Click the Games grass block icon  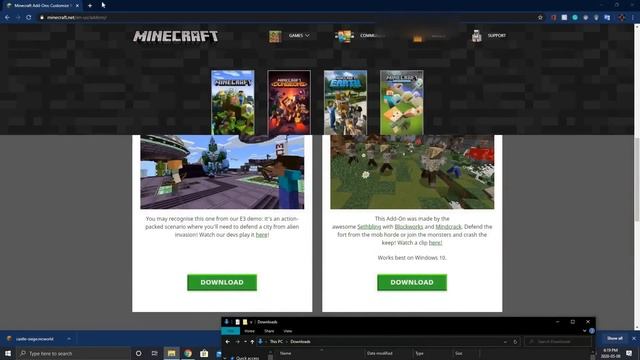pyautogui.click(x=275, y=36)
